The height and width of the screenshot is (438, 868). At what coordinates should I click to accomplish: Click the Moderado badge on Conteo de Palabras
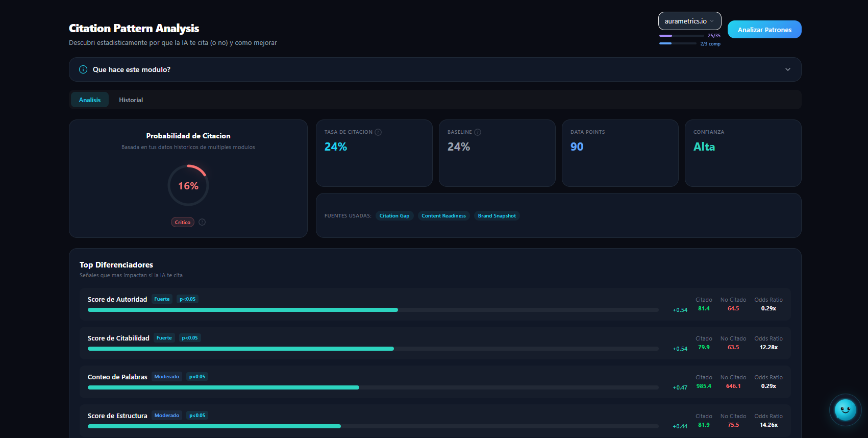(167, 377)
